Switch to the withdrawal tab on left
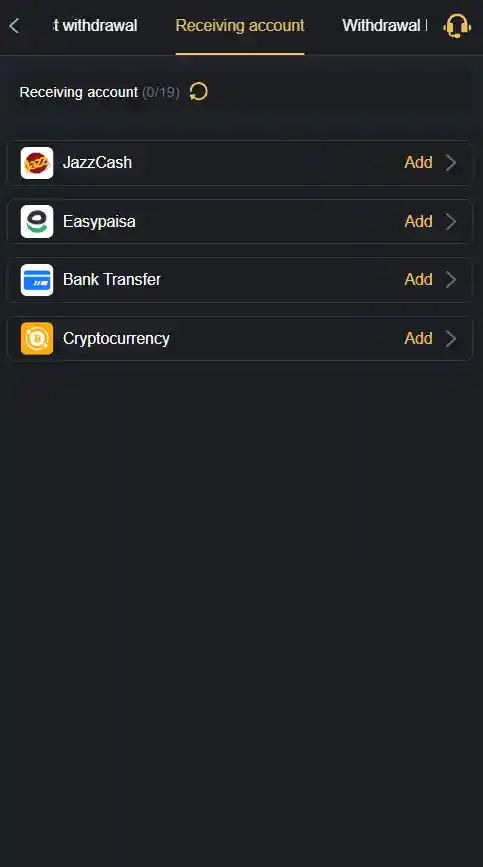Screen dimensions: 483x867 [95, 25]
